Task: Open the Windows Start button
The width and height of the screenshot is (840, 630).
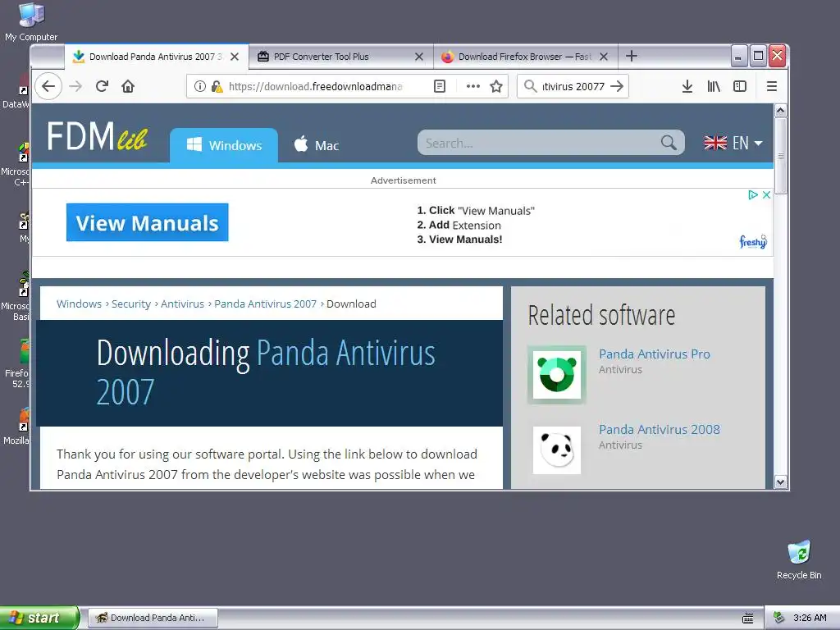Action: click(x=39, y=618)
